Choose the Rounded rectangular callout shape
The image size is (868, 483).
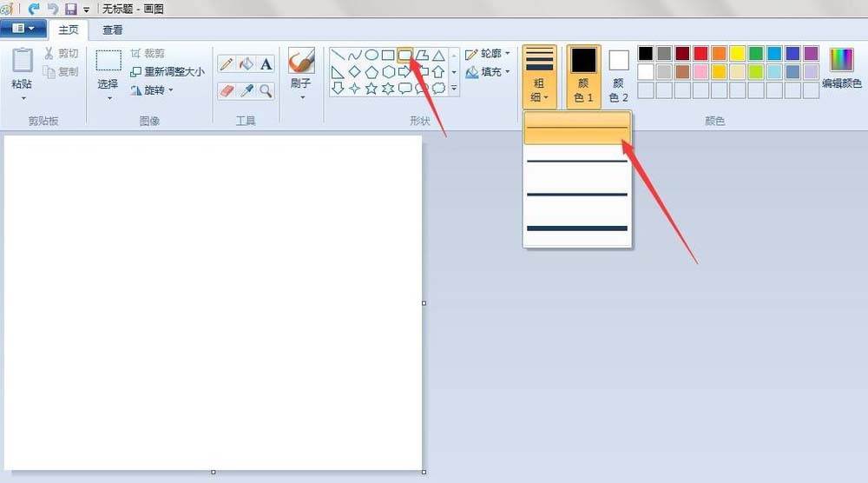click(x=405, y=88)
